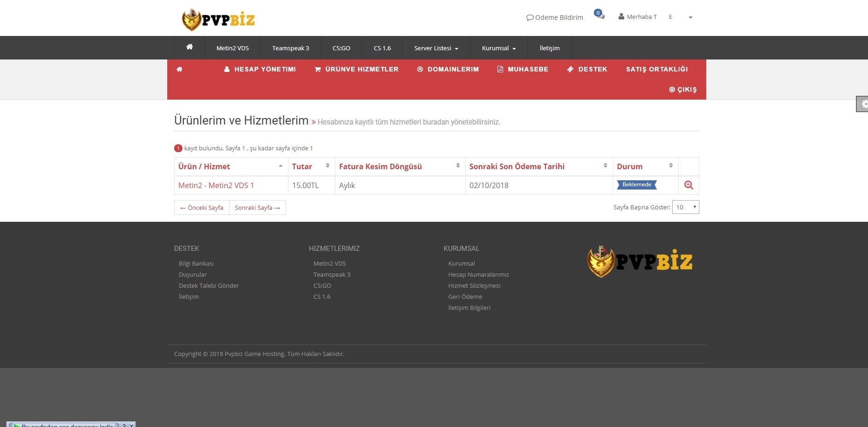Open the notification chat icon with badge
Viewport: 868px width, 427px height.
pyautogui.click(x=599, y=15)
